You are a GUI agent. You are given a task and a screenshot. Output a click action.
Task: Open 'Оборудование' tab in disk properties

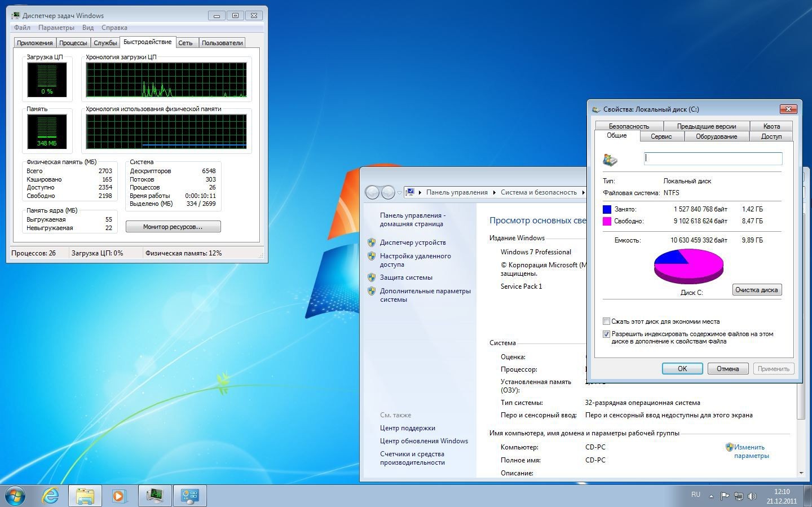pyautogui.click(x=717, y=136)
